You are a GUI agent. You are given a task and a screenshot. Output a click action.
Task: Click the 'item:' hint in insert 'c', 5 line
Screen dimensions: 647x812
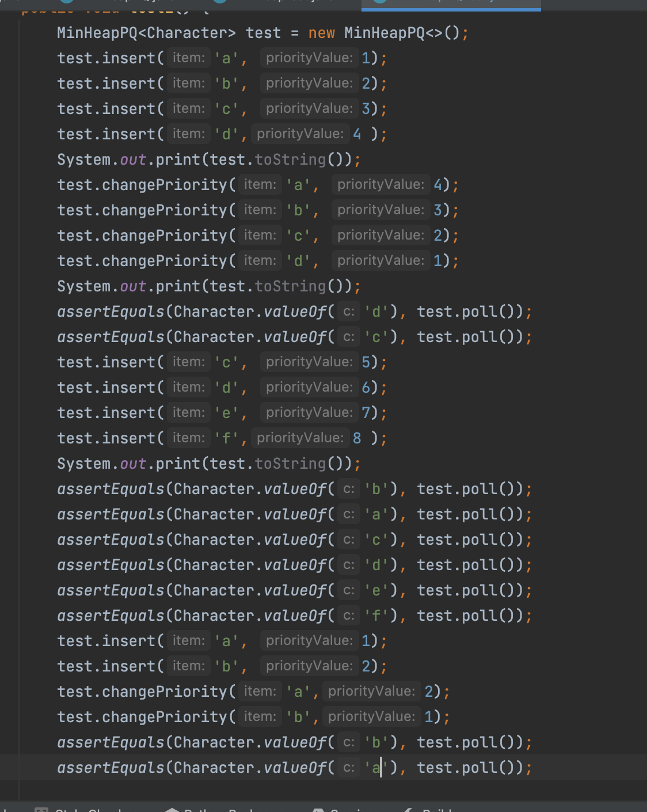click(x=189, y=362)
